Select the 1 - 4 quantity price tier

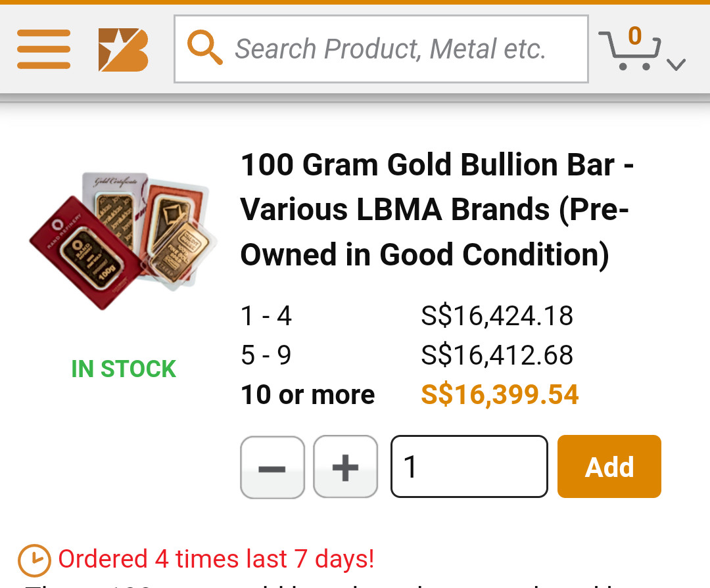pos(266,316)
